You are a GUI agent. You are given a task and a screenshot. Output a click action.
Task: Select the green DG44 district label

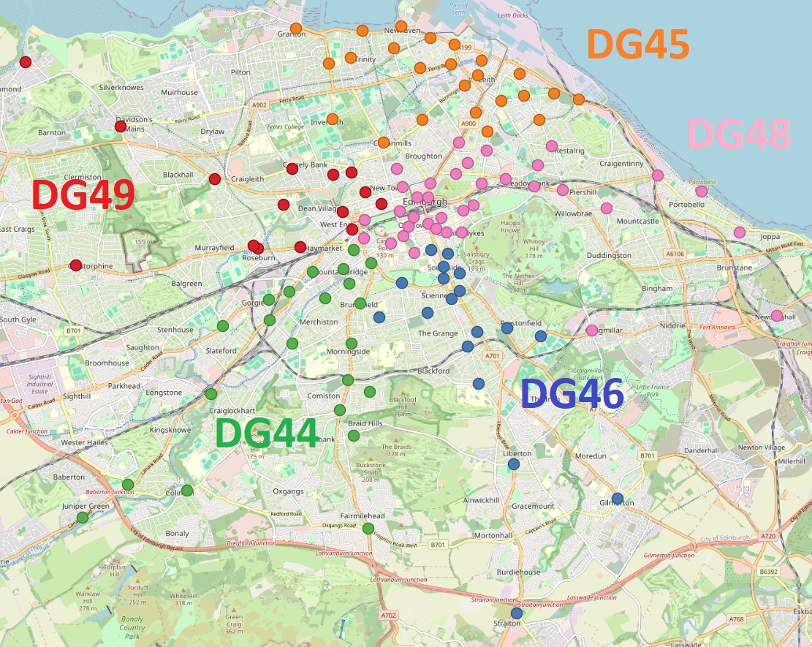click(x=267, y=433)
